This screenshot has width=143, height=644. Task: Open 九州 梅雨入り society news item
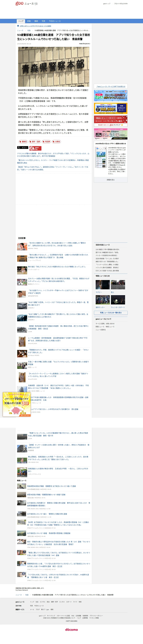[107, 249]
